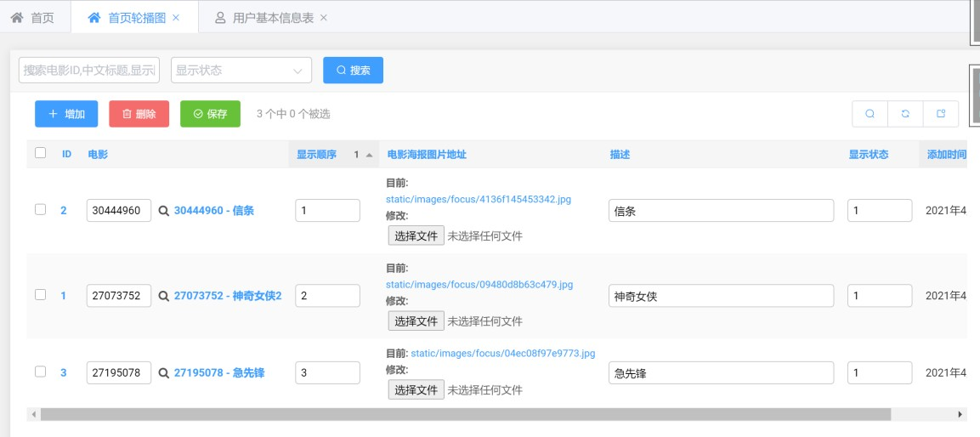Click the lookup magnifier beside 27073752

pos(164,296)
